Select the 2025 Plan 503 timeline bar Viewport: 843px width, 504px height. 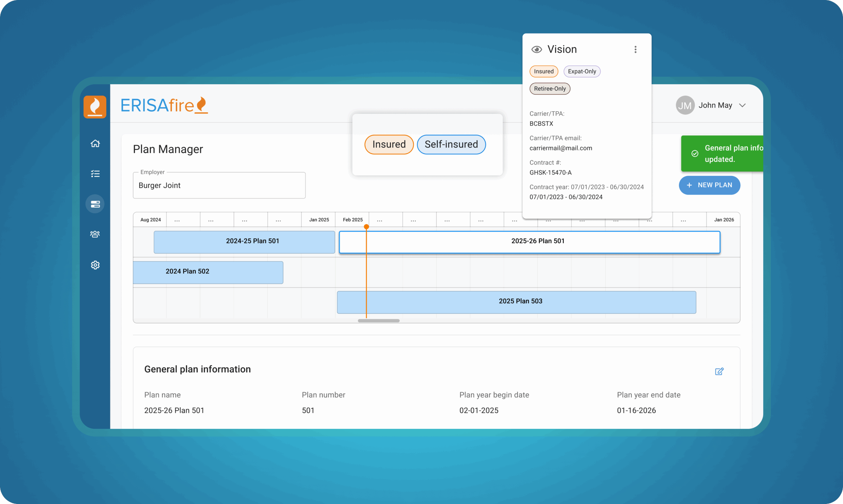tap(516, 302)
